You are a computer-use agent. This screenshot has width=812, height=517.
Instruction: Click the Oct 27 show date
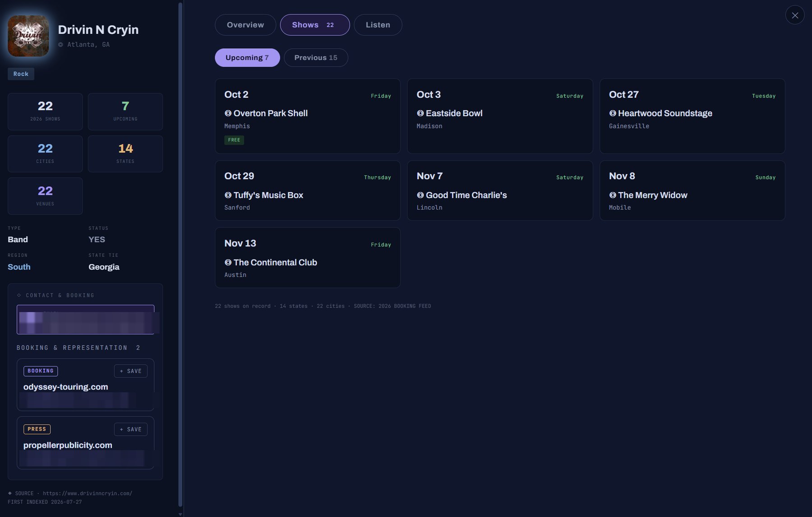[x=623, y=95]
